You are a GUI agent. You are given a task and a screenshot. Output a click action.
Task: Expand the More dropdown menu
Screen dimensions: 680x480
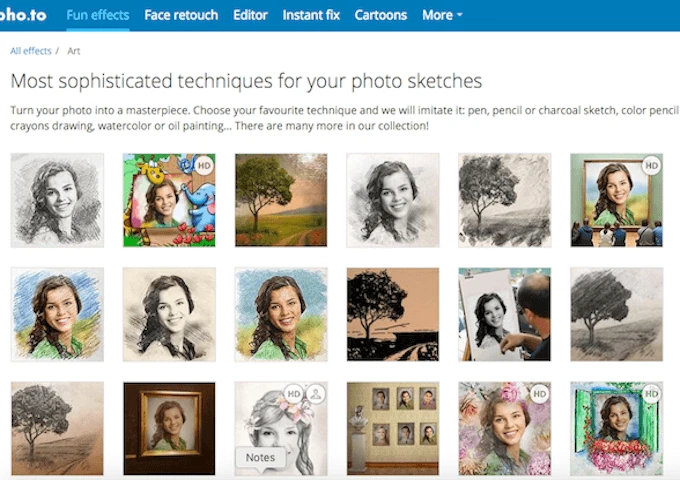tap(442, 15)
